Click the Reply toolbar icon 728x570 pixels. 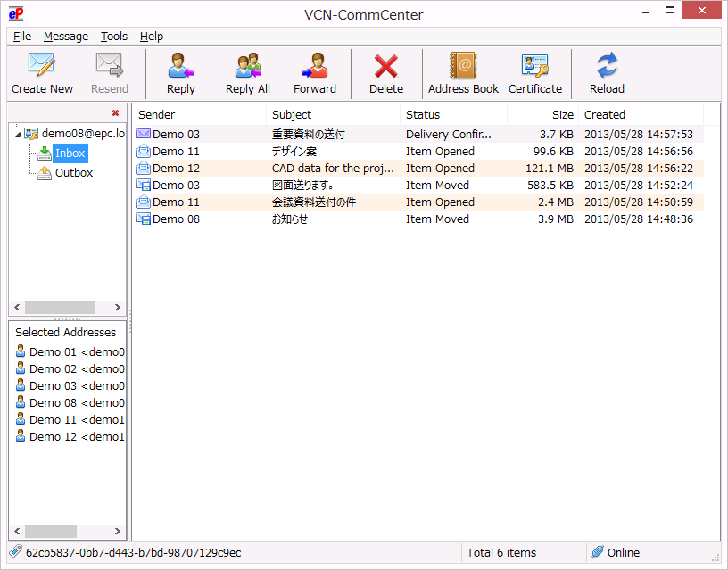click(x=180, y=65)
